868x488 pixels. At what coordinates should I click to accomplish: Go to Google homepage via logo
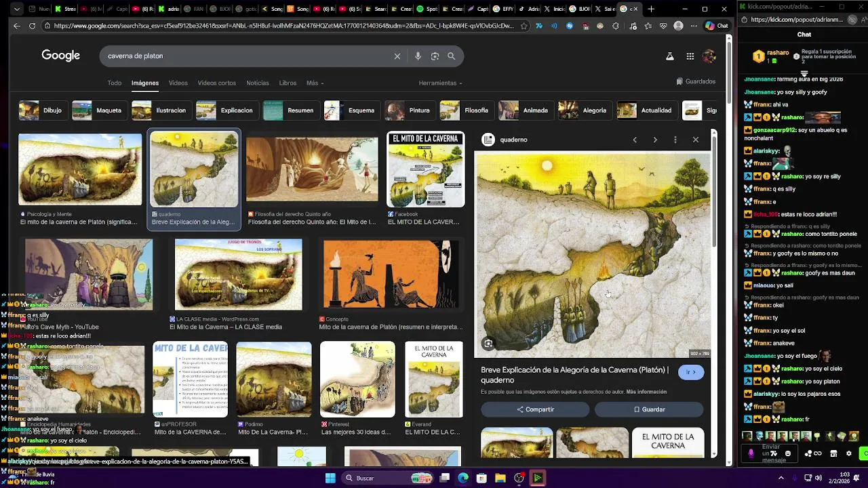click(61, 56)
